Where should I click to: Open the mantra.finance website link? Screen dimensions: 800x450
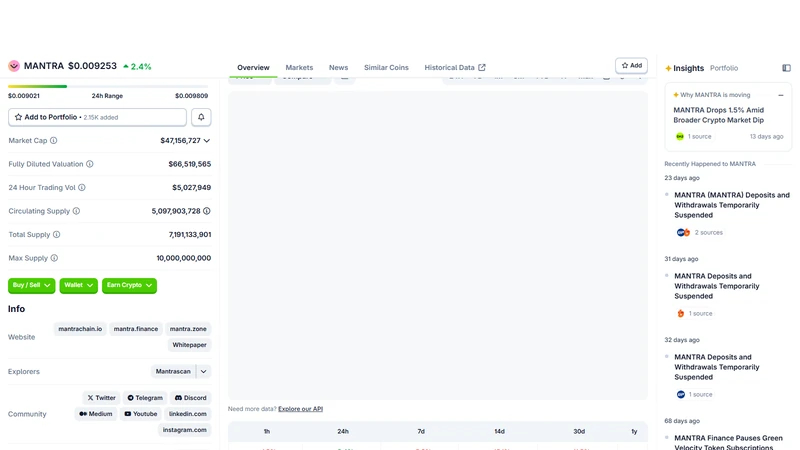coord(136,329)
